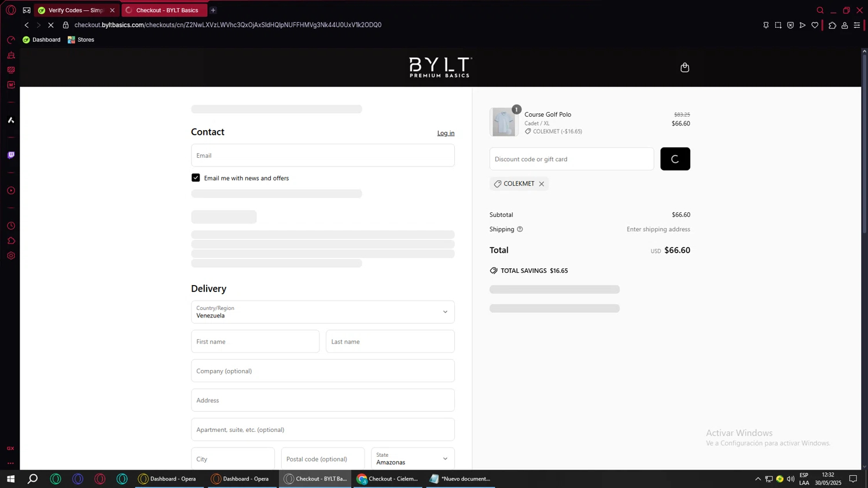Click the send/flow arrow toolbar icon

[803, 25]
